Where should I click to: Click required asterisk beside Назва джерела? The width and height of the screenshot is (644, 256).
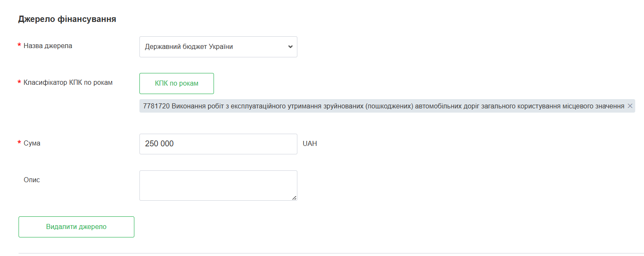(x=19, y=46)
